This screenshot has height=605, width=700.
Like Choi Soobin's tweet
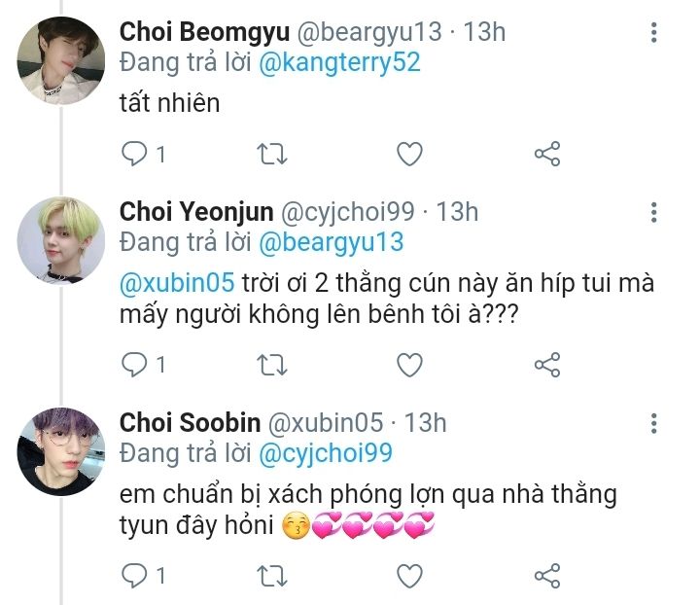click(410, 575)
